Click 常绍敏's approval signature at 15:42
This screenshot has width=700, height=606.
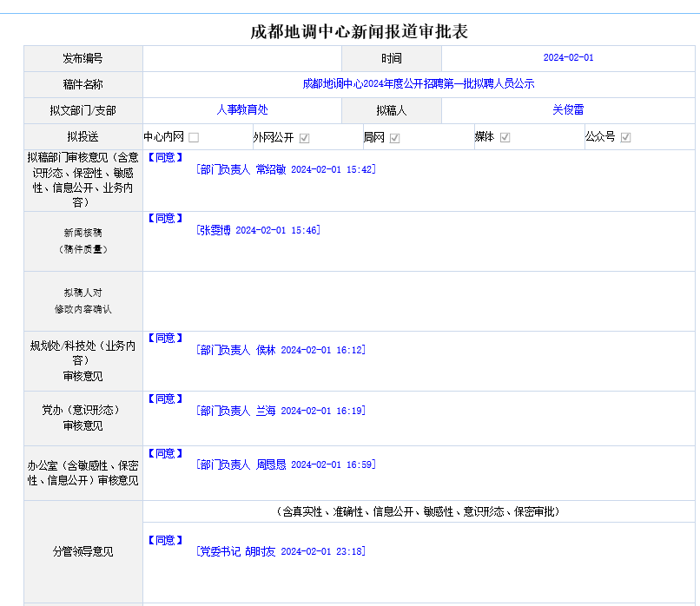click(286, 169)
